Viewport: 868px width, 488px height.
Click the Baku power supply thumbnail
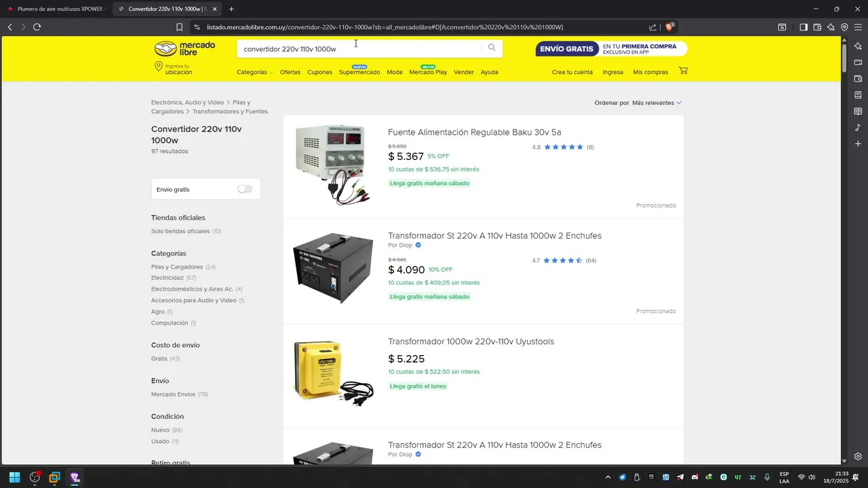point(333,165)
